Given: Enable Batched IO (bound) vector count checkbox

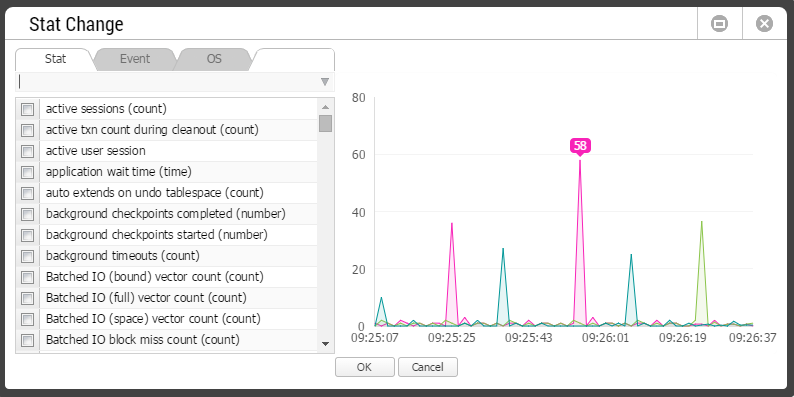Looking at the screenshot, I should coord(27,277).
